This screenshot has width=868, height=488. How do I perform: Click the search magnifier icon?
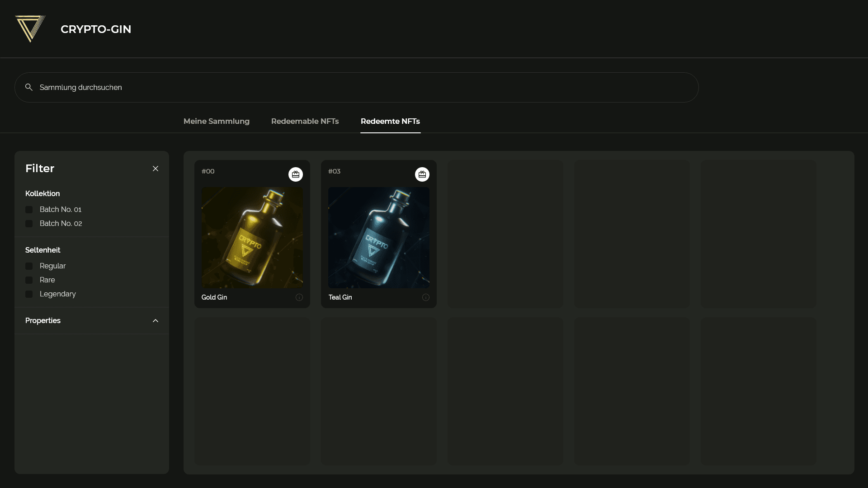tap(29, 87)
